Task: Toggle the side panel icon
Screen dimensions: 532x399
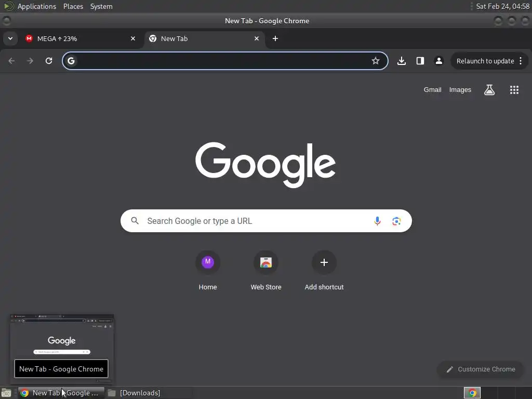Action: pyautogui.click(x=420, y=61)
